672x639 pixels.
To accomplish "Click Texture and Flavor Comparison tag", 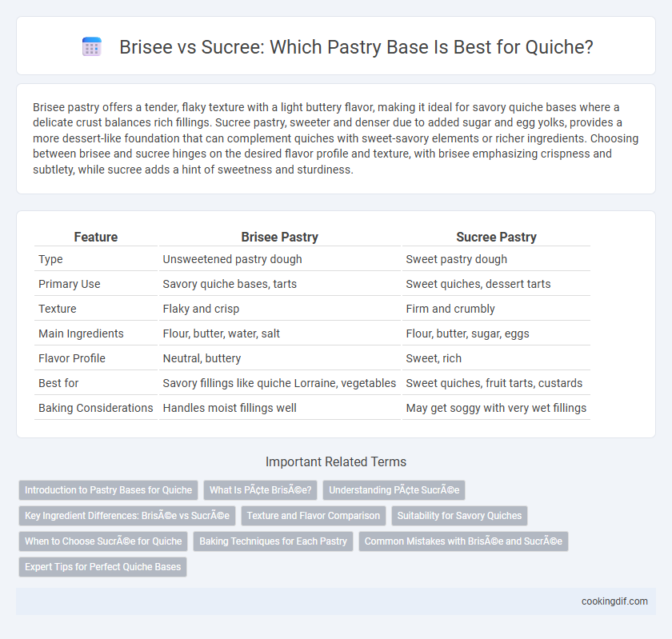I will tap(314, 516).
